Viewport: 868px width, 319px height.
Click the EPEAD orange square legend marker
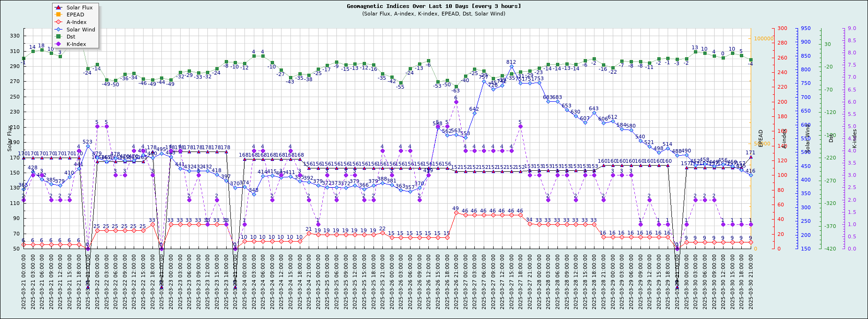tap(59, 15)
